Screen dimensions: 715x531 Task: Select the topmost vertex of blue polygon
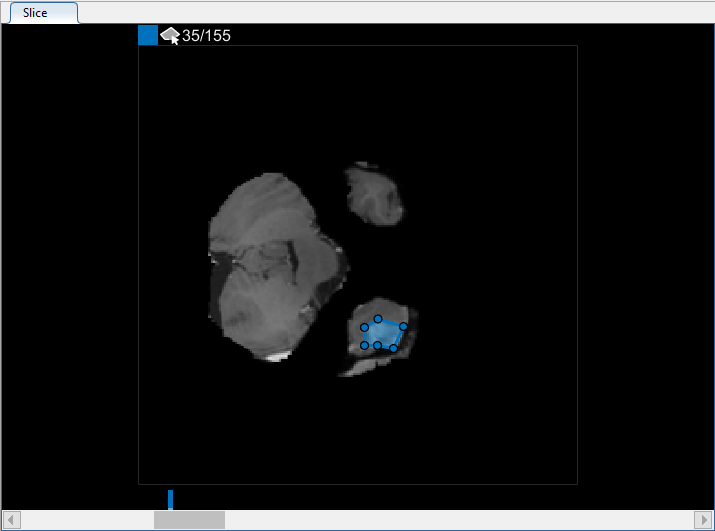(378, 319)
